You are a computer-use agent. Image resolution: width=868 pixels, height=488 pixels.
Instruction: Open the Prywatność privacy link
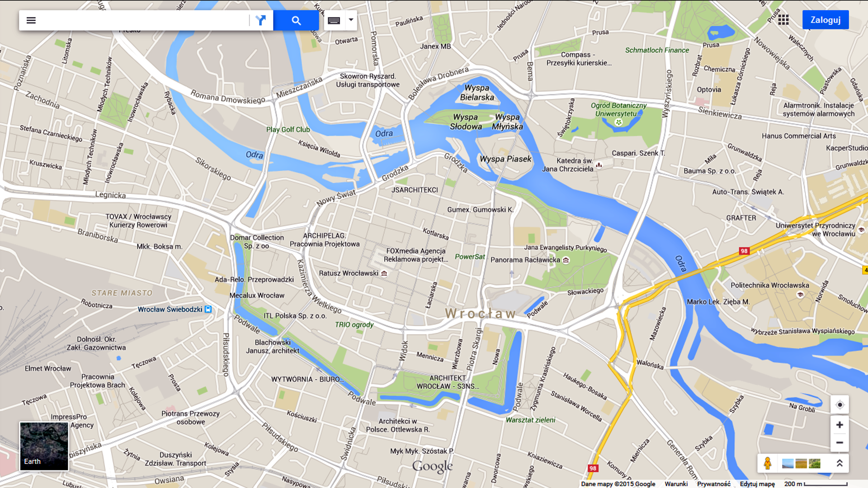click(x=713, y=484)
